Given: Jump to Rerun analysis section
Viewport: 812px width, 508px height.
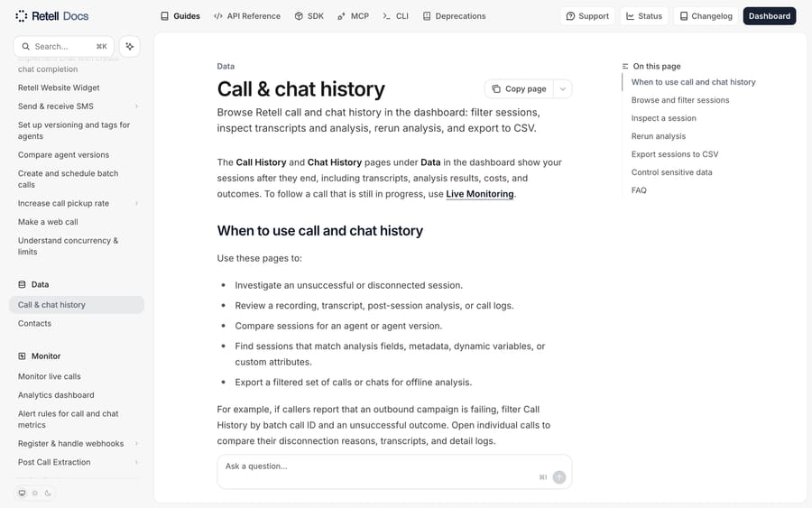Looking at the screenshot, I should 659,136.
